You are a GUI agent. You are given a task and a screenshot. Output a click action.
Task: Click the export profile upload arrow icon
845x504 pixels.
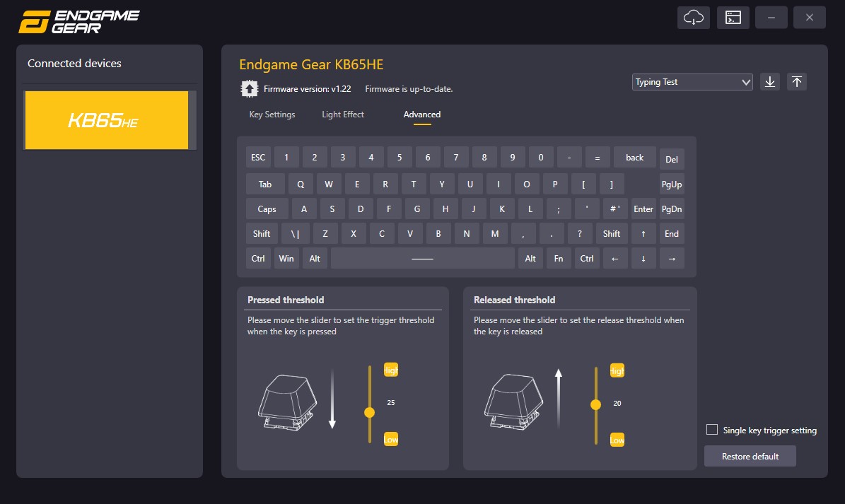(x=796, y=82)
